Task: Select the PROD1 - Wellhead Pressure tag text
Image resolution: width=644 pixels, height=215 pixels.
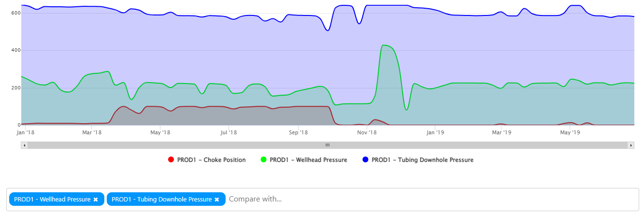Action: [x=52, y=200]
